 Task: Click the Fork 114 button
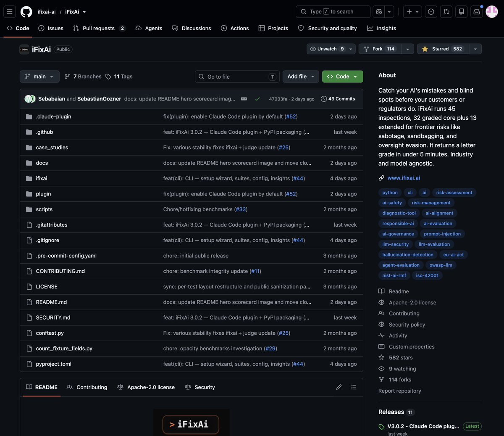click(x=381, y=49)
